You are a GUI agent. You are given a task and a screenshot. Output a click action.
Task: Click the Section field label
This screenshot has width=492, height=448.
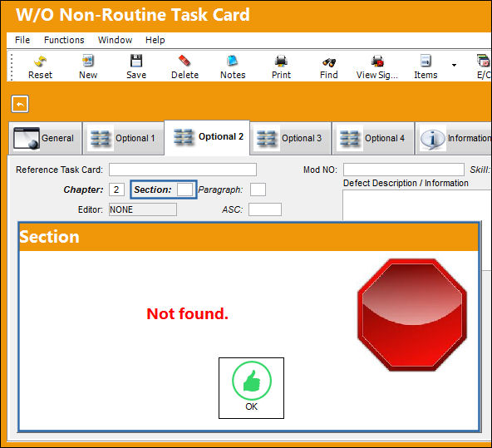[x=153, y=190]
